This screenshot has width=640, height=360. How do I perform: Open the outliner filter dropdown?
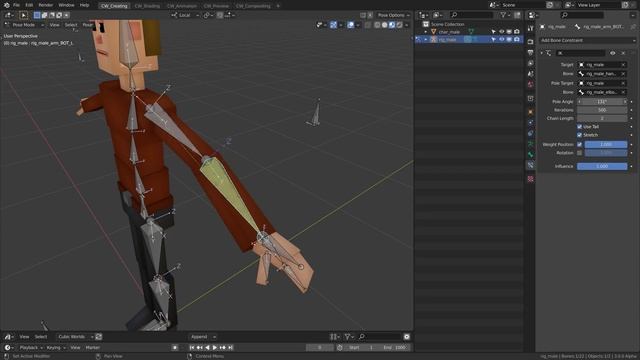point(505,15)
